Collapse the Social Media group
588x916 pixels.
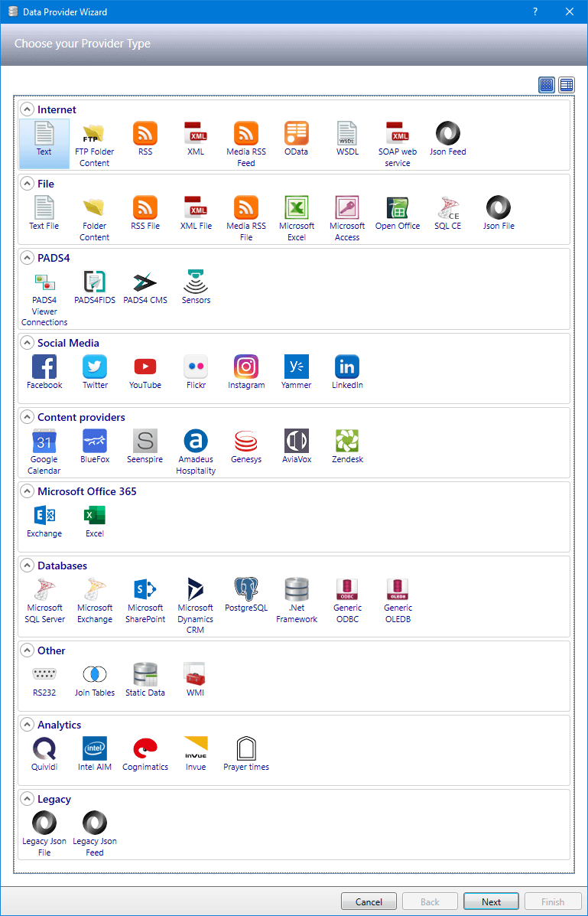(27, 343)
